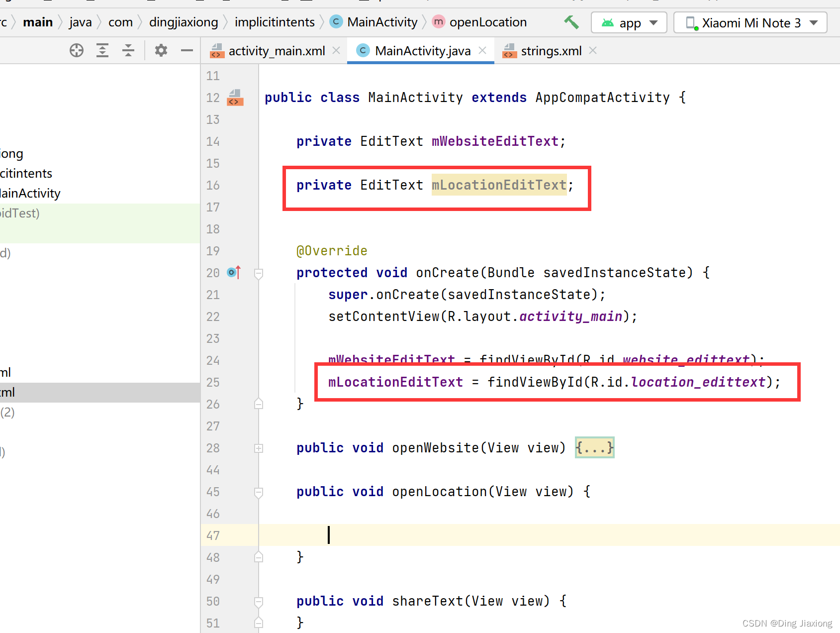Image resolution: width=840 pixels, height=633 pixels.
Task: Open the Project panel settings gear
Action: click(160, 50)
